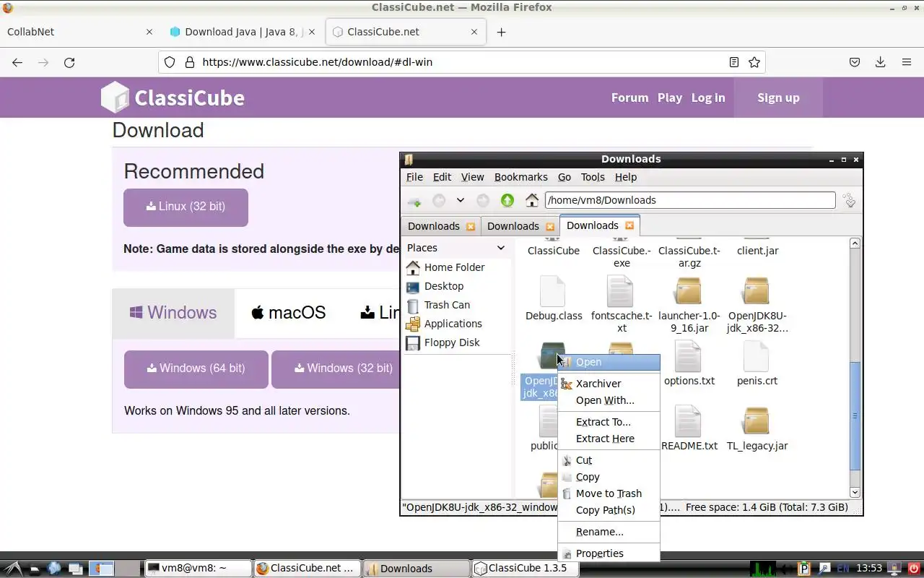This screenshot has height=578, width=924.
Task: Select the TL_legacy.jar file icon
Action: pos(757,421)
